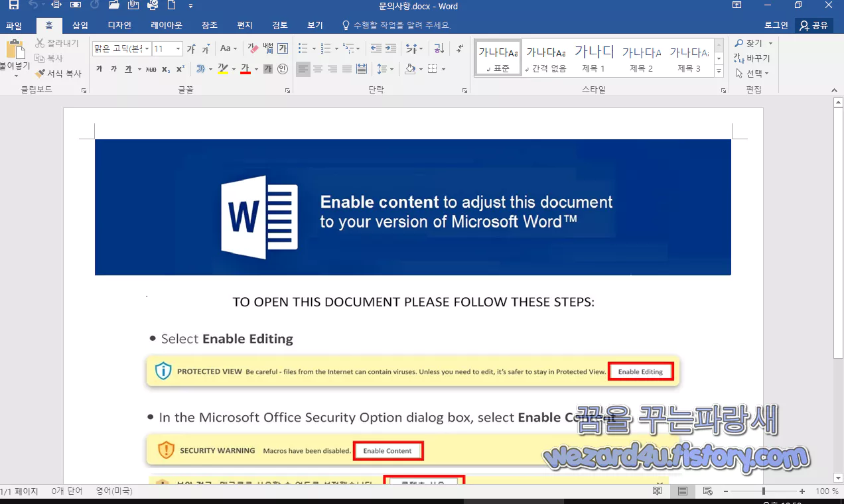Click the distributed alignment icon
844x504 pixels.
(362, 69)
